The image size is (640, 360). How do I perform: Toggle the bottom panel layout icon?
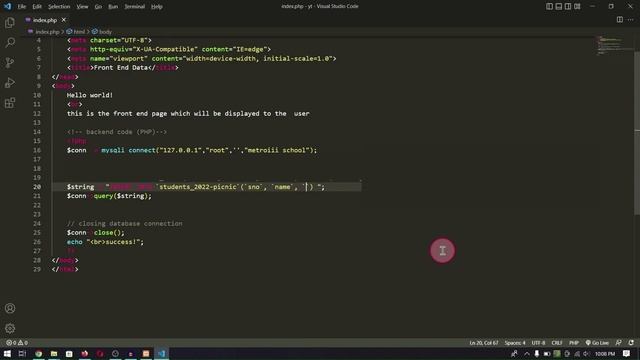pyautogui.click(x=559, y=7)
